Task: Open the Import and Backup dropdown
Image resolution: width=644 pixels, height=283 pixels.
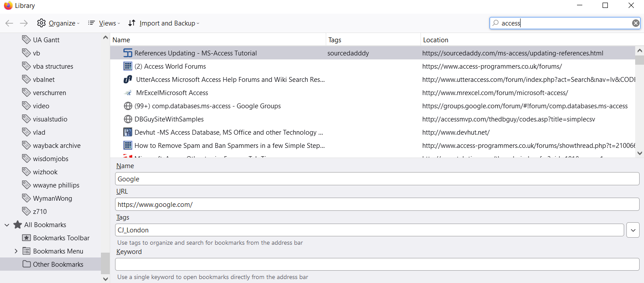Action: coord(164,23)
